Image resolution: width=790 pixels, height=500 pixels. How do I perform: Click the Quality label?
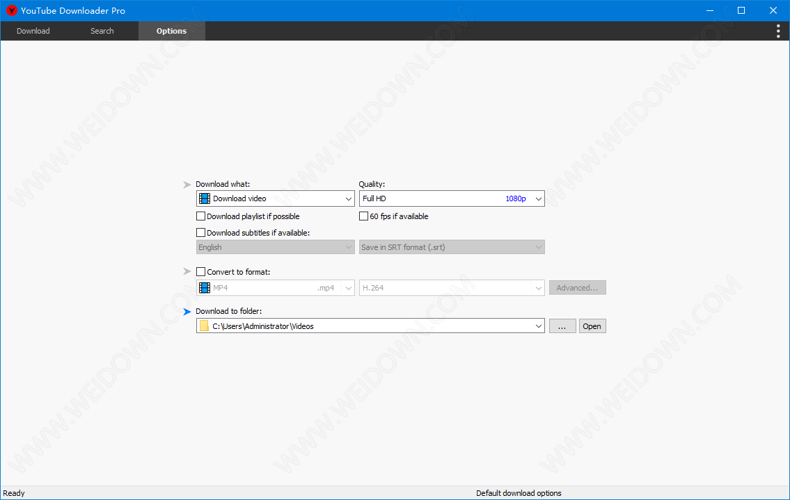[x=372, y=184]
